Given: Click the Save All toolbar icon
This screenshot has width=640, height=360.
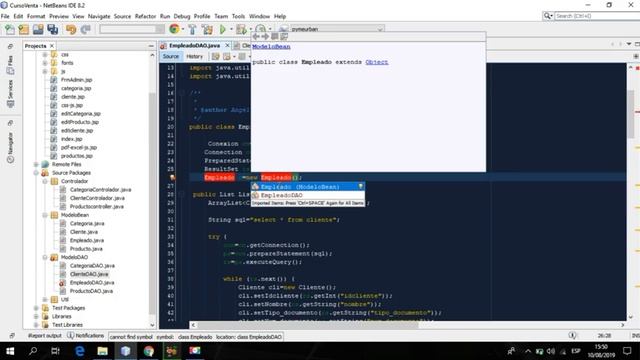Looking at the screenshot, I should [53, 29].
